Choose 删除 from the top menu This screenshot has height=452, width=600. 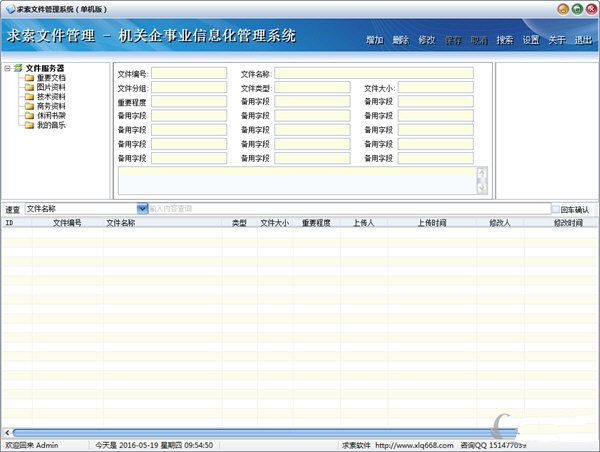point(401,41)
